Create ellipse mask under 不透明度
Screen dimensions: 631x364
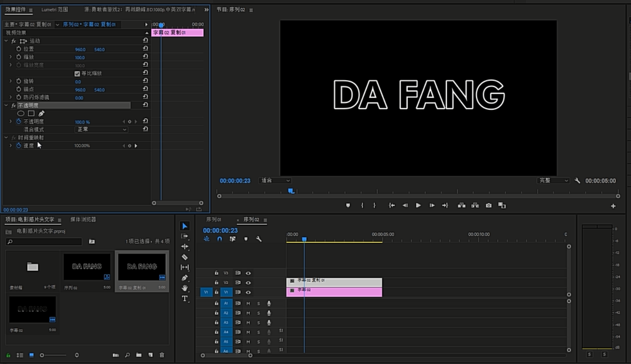[20, 113]
